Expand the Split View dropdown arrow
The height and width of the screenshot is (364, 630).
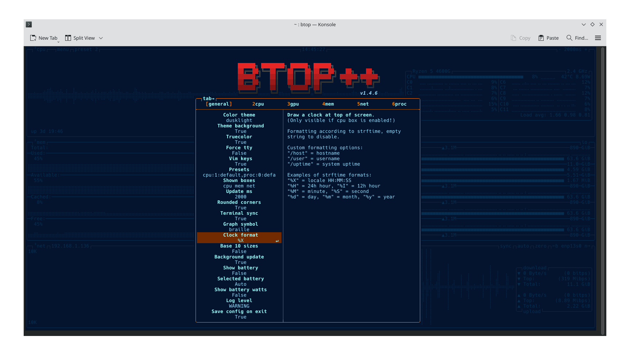coord(101,38)
